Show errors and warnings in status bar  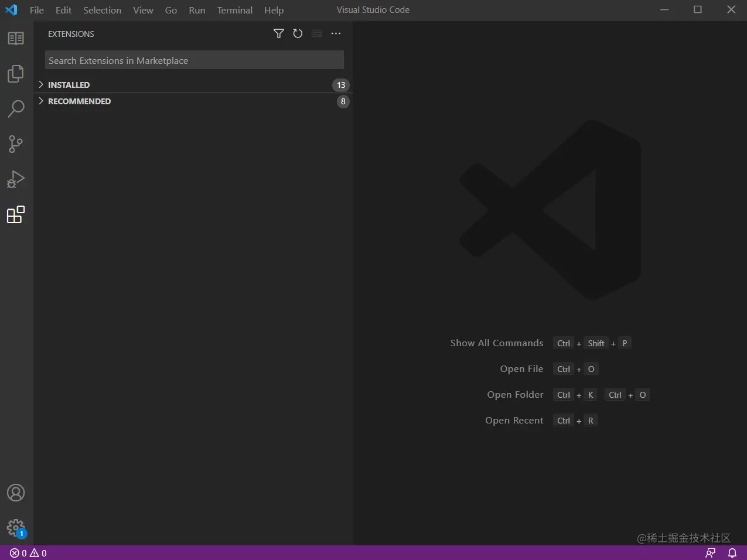pyautogui.click(x=28, y=553)
